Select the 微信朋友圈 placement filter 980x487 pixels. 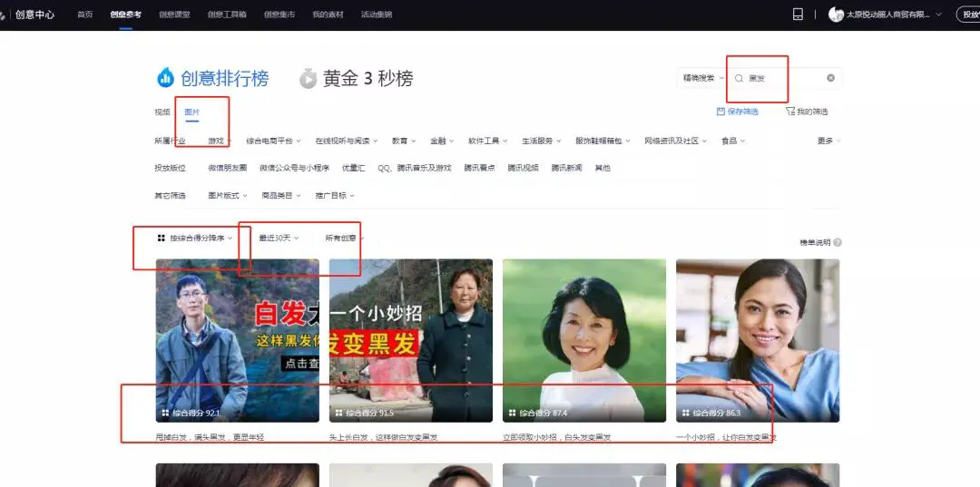[x=227, y=168]
